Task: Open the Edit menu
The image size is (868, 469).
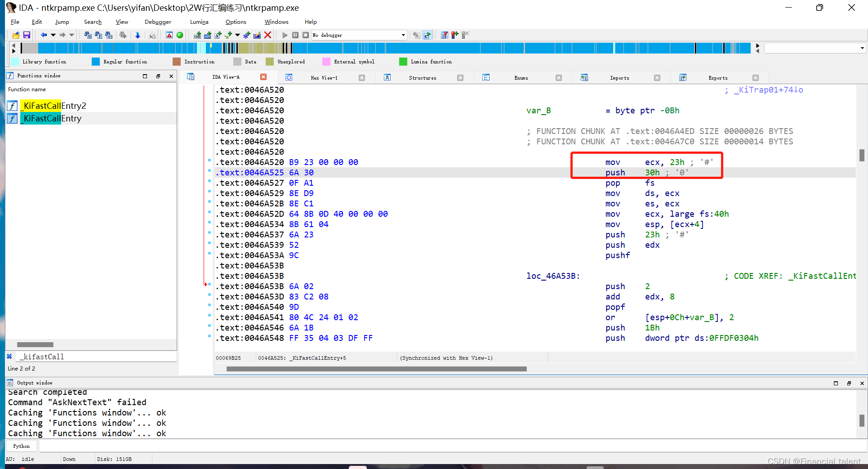Action: click(x=37, y=22)
